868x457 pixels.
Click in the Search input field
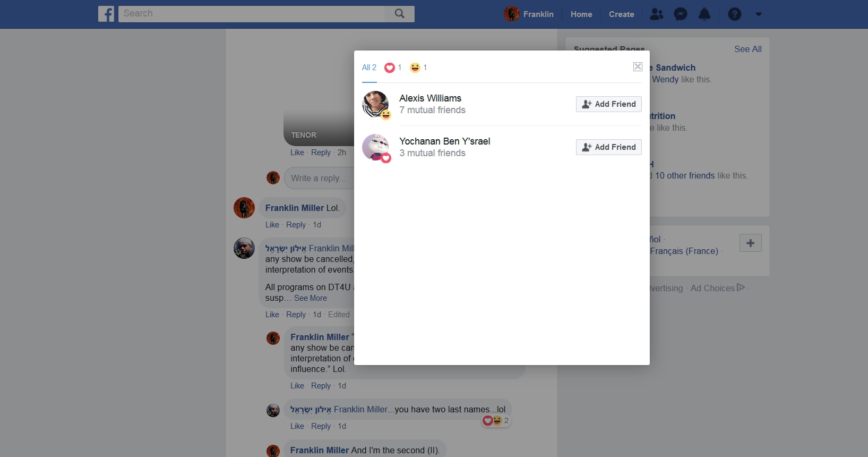coord(252,14)
